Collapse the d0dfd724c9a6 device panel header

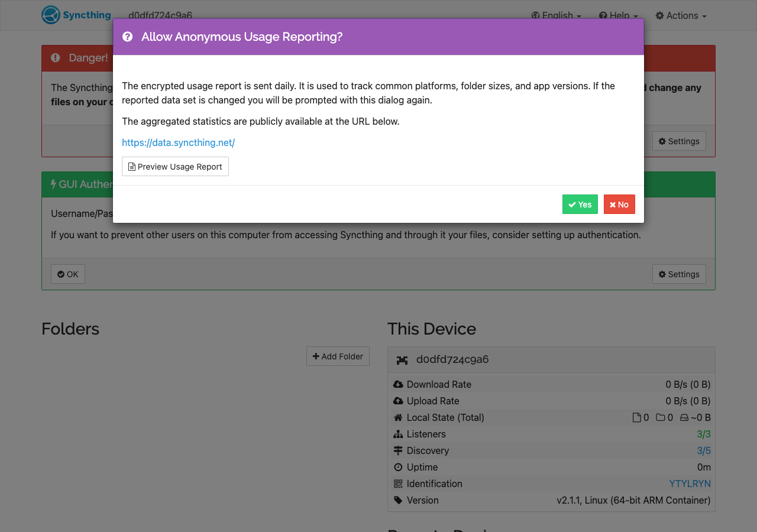[551, 360]
